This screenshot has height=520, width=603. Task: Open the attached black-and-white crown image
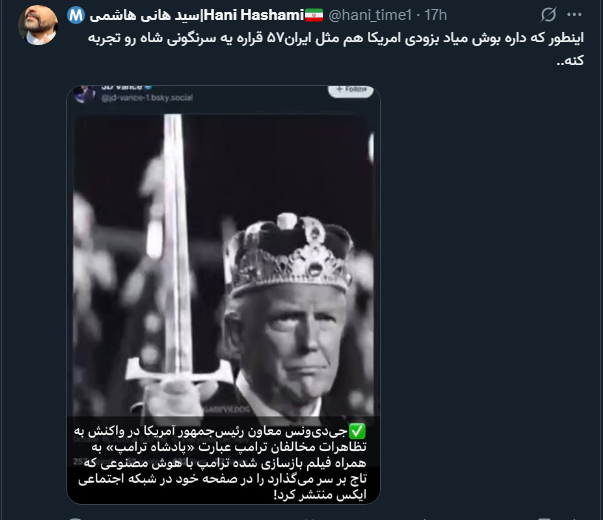223,295
